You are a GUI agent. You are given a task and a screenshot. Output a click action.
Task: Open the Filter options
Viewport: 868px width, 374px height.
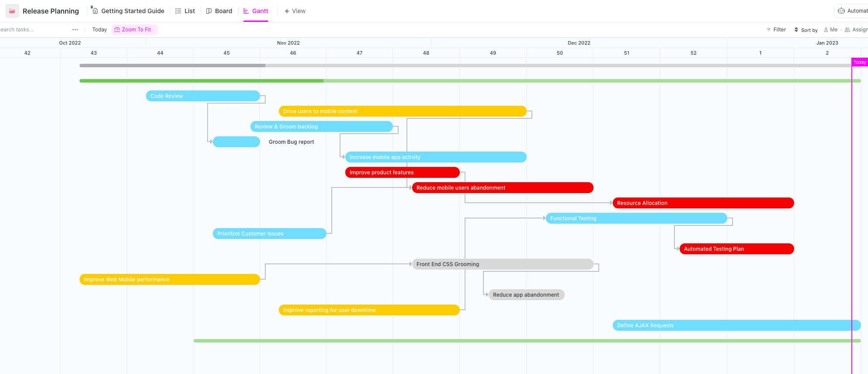[776, 30]
